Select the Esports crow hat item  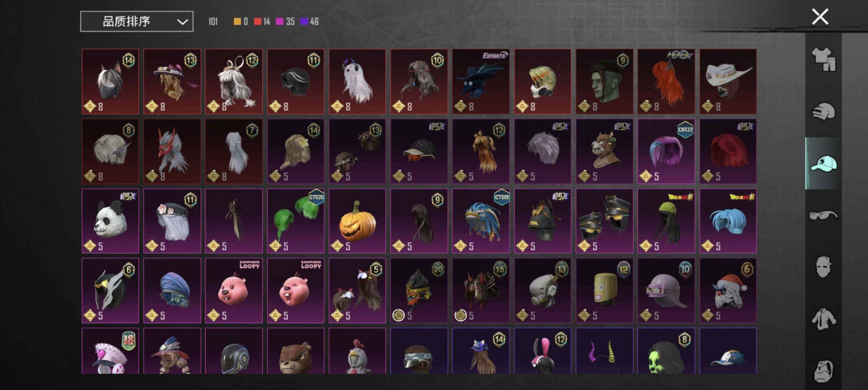481,82
